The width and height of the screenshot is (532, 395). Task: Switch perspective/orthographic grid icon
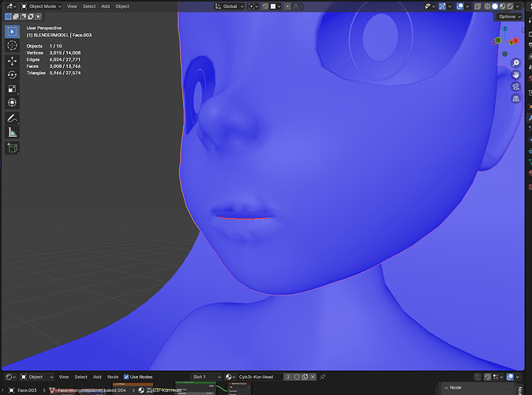[515, 99]
